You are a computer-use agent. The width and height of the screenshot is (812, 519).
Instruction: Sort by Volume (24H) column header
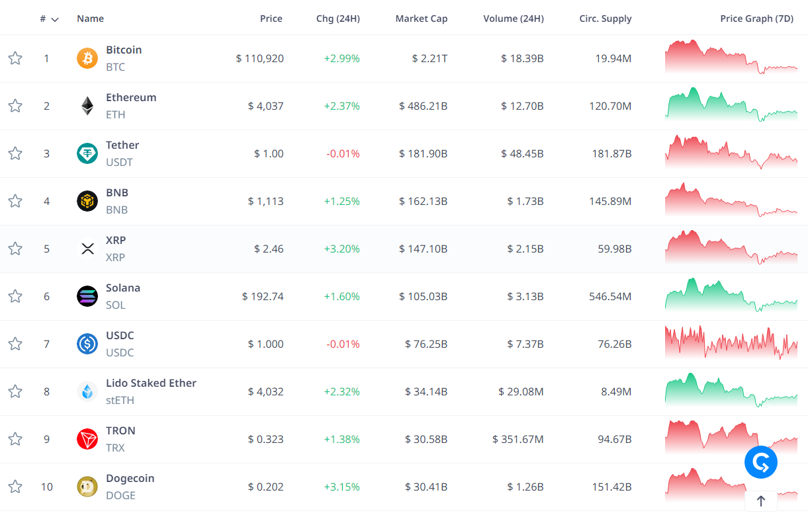click(513, 19)
